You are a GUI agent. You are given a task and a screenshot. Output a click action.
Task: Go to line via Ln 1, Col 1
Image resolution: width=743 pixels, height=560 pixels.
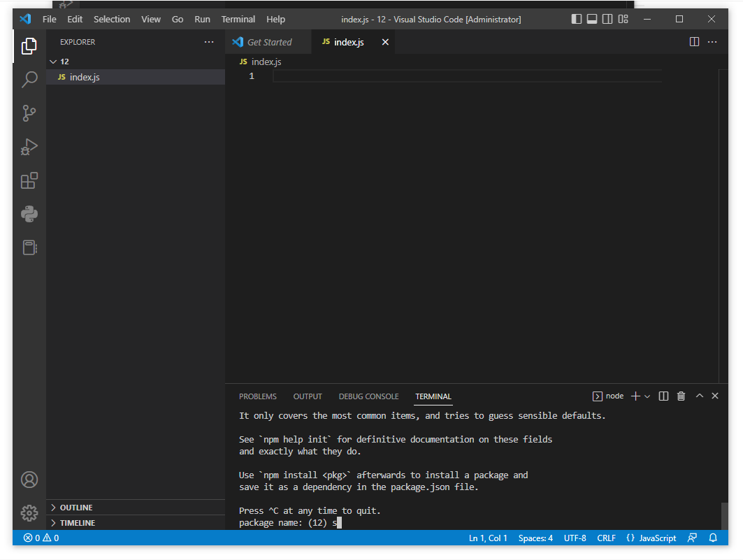coord(488,538)
